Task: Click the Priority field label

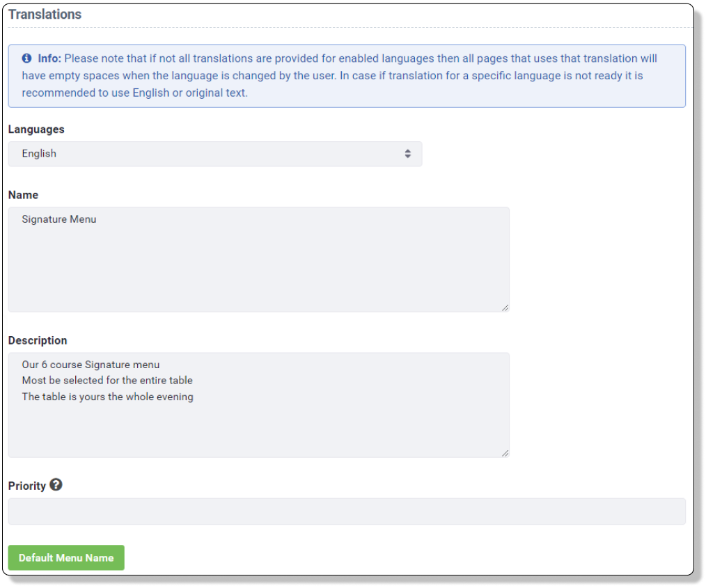Action: pos(27,486)
